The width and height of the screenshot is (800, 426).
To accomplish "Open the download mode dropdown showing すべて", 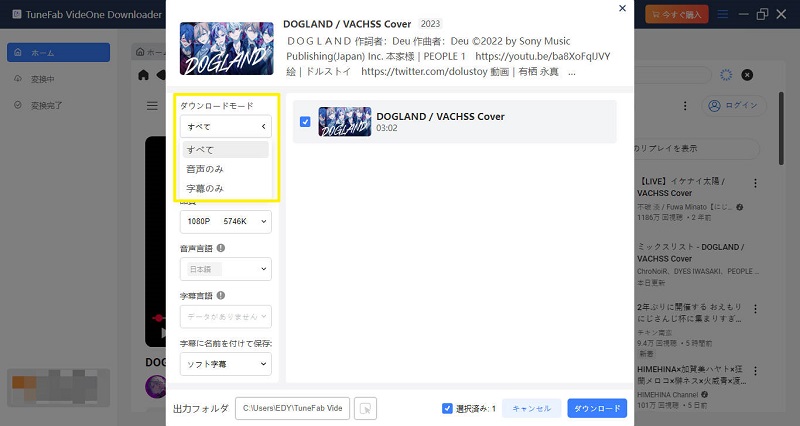I will (226, 126).
